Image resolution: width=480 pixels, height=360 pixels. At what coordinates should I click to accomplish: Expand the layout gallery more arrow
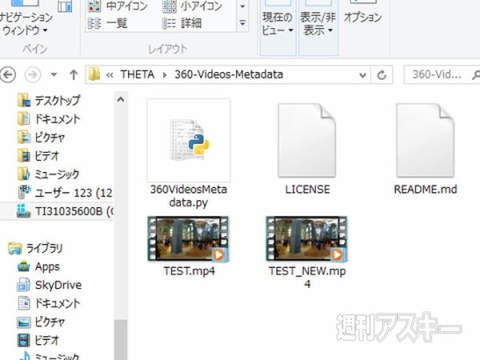(x=243, y=23)
